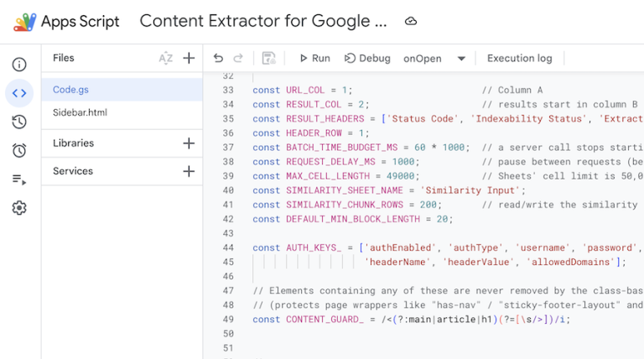The height and width of the screenshot is (359, 644).
Task: Click the URL_COL constant name
Action: pyautogui.click(x=305, y=90)
